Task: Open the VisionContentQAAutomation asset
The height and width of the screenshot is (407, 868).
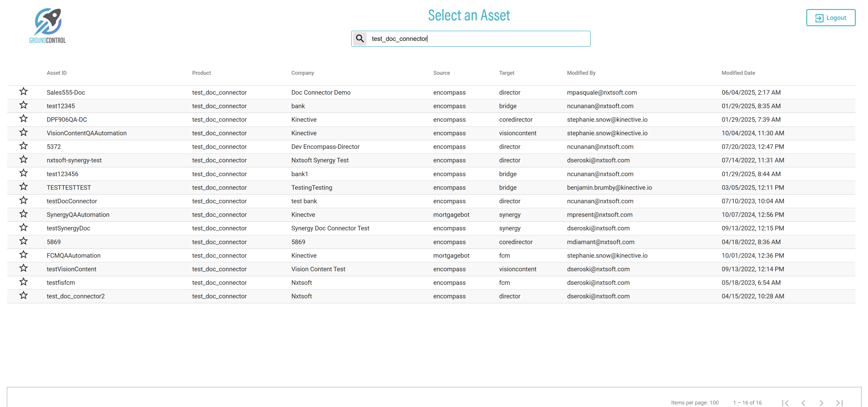Action: coord(87,133)
